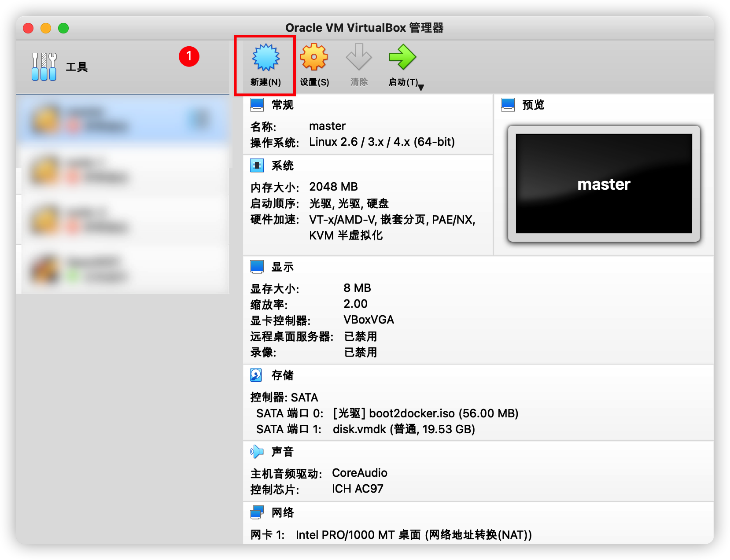
Task: Open the Storage (存储) heading link
Action: [x=282, y=375]
